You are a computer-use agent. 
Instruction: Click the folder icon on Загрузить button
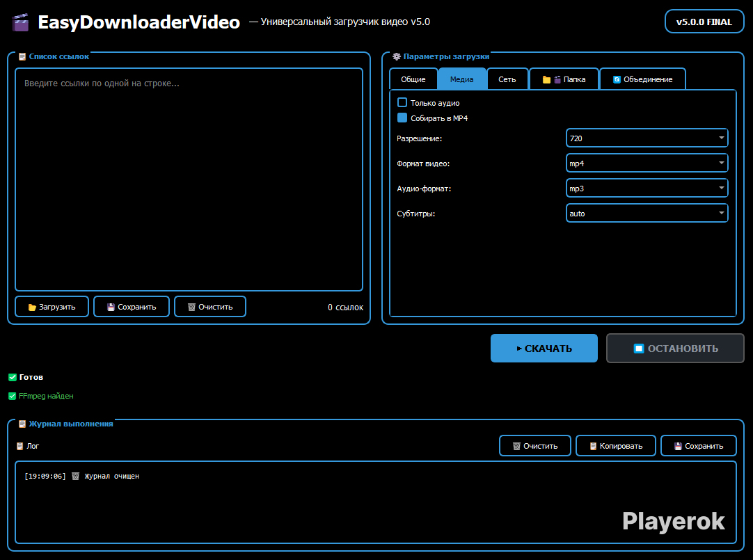pyautogui.click(x=32, y=307)
